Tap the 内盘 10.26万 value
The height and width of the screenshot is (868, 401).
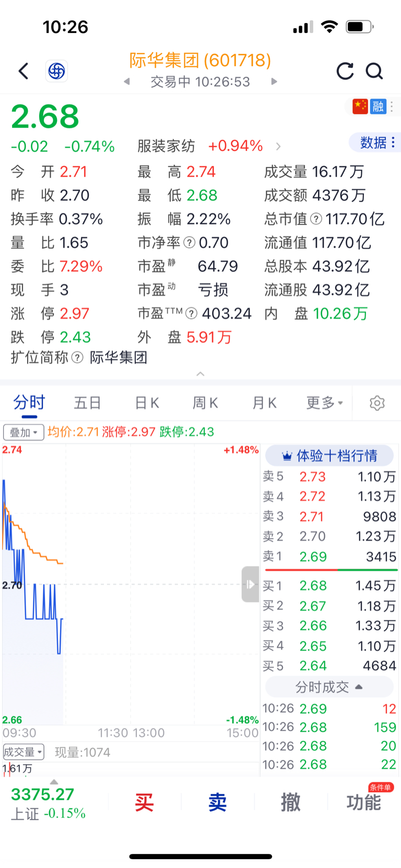point(340,314)
